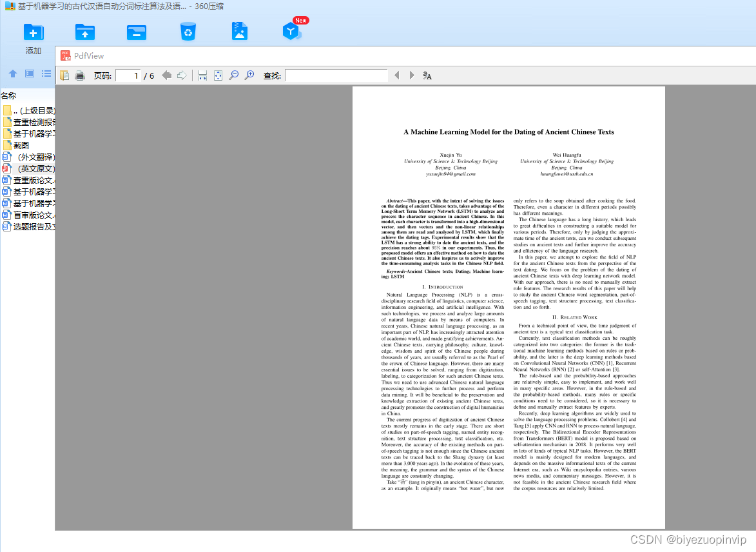Screen dimensions: 756x552
Task: Click the extract-to folder icon with up arrow
Action: pyautogui.click(x=85, y=32)
